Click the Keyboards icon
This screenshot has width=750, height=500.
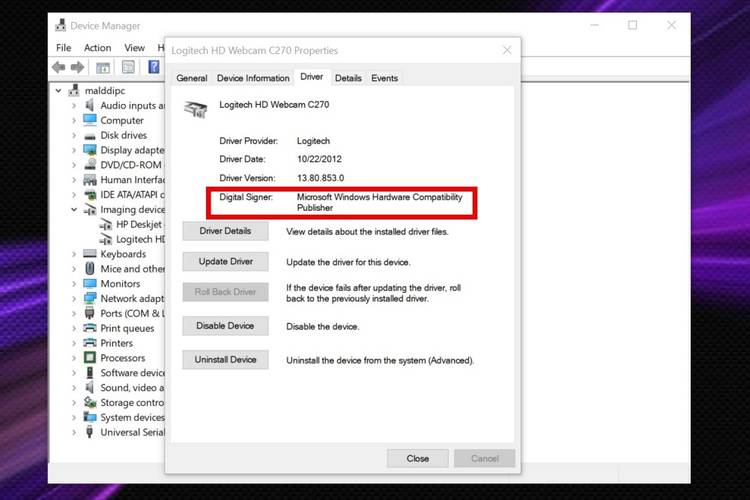coord(90,254)
